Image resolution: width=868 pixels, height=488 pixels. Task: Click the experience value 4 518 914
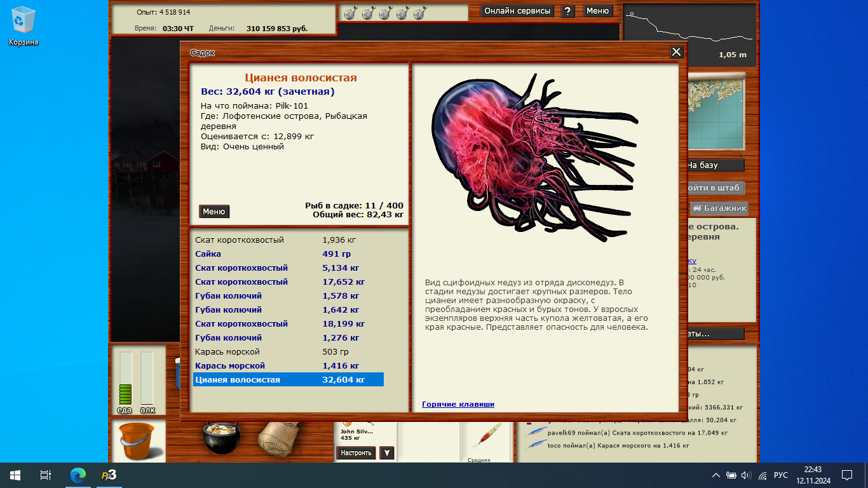pyautogui.click(x=173, y=12)
